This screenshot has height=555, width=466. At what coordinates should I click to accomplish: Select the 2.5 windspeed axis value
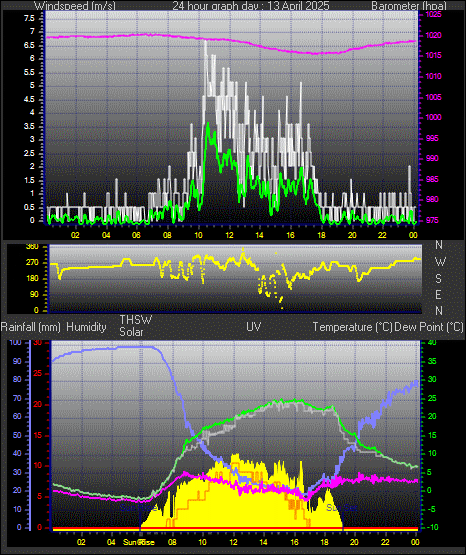pos(29,153)
